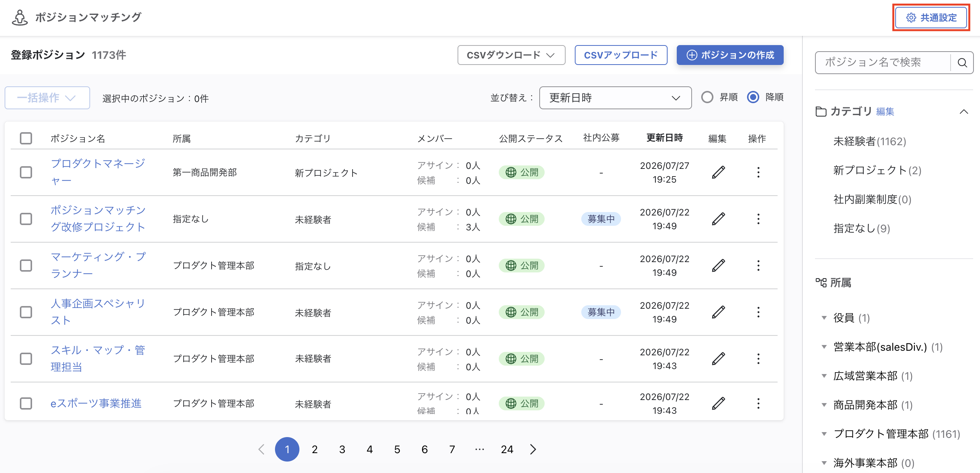Edit pencil for eスポーツ事業推進 row
Screen dimensions: 980x473
(x=718, y=403)
